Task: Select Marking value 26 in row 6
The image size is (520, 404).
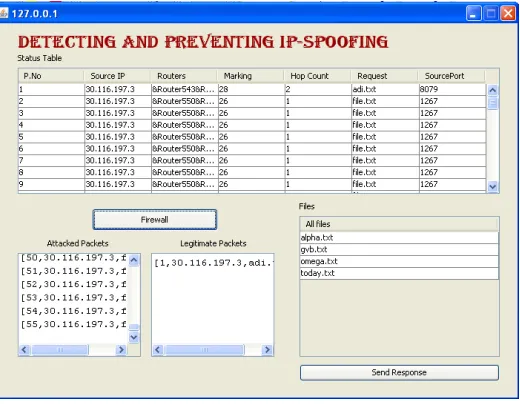Action: 251,149
